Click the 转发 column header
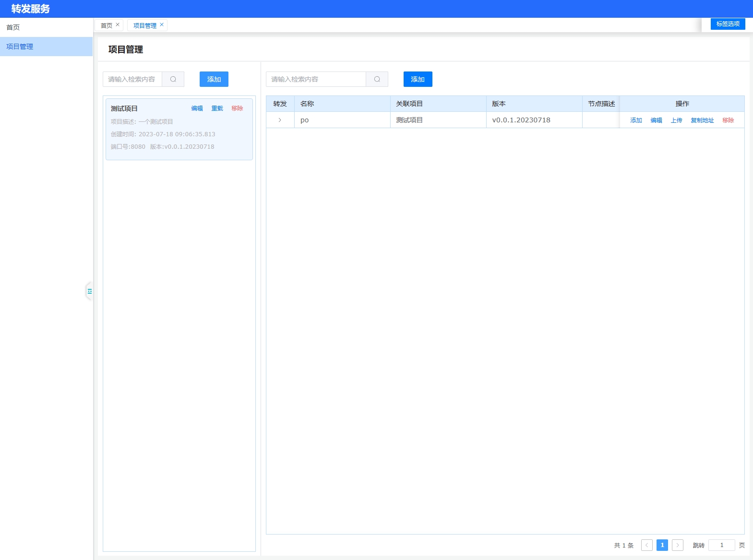The width and height of the screenshot is (753, 560). (x=280, y=104)
